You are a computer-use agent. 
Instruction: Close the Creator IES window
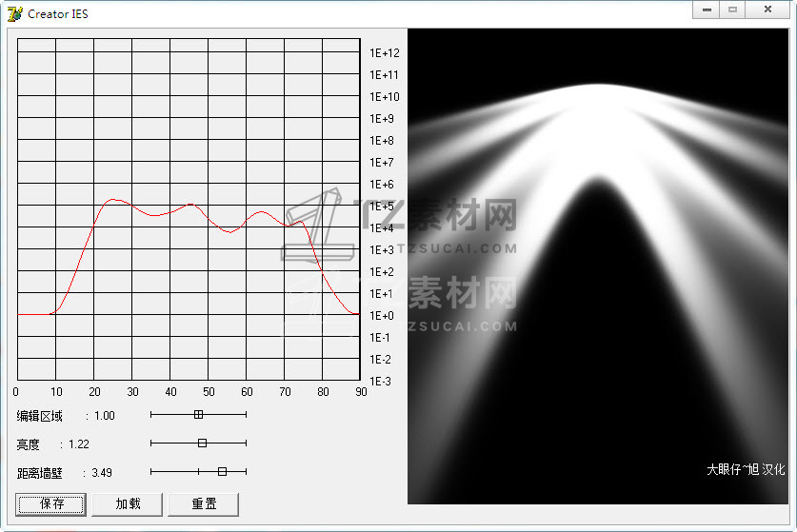768,10
